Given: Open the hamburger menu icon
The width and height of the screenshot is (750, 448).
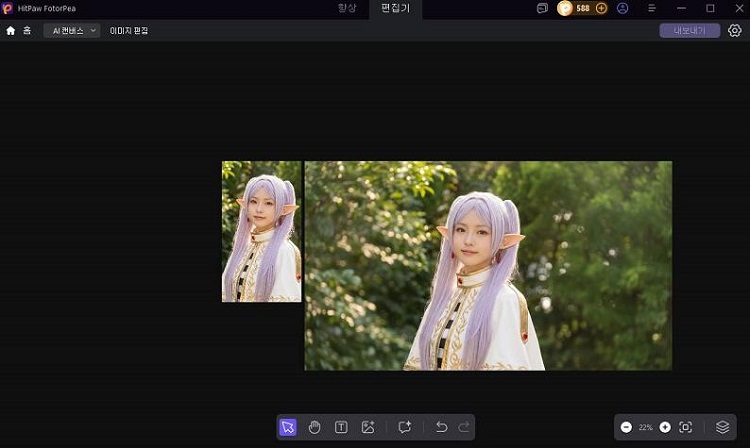Looking at the screenshot, I should coord(651,8).
